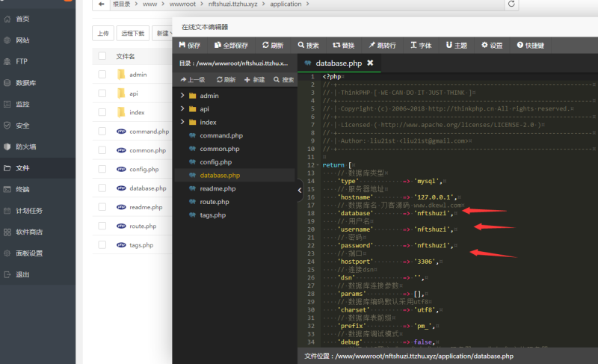Click 搜索 in the editor file tree
The image size is (598, 364).
(284, 80)
